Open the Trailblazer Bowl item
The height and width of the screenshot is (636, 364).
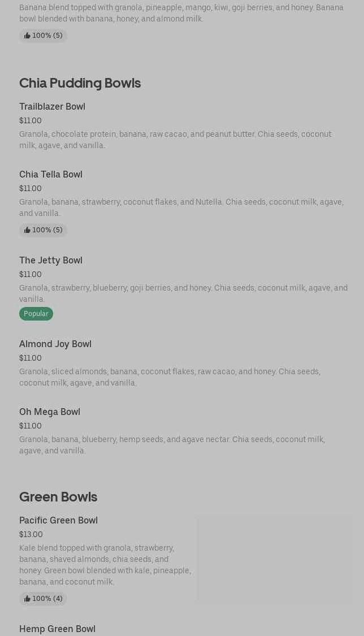click(52, 106)
